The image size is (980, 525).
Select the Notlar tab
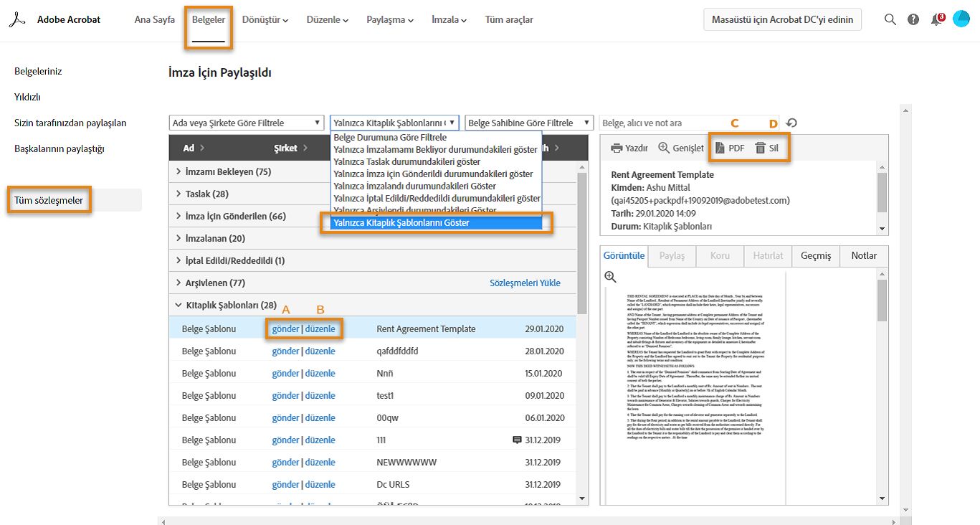coord(864,256)
